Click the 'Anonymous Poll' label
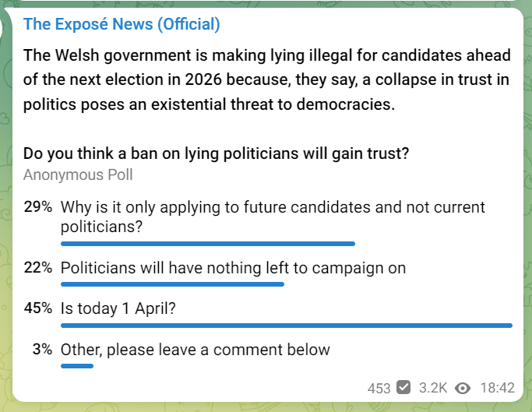This screenshot has height=412, width=532. [78, 175]
